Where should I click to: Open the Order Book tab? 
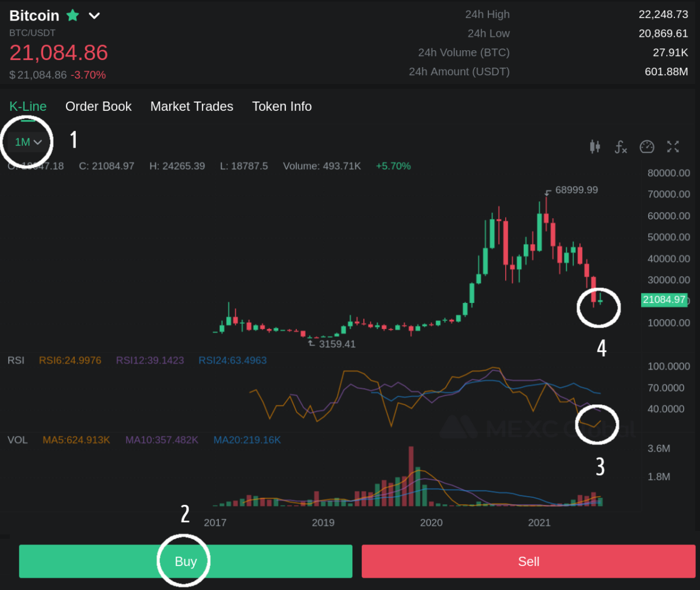pyautogui.click(x=99, y=106)
